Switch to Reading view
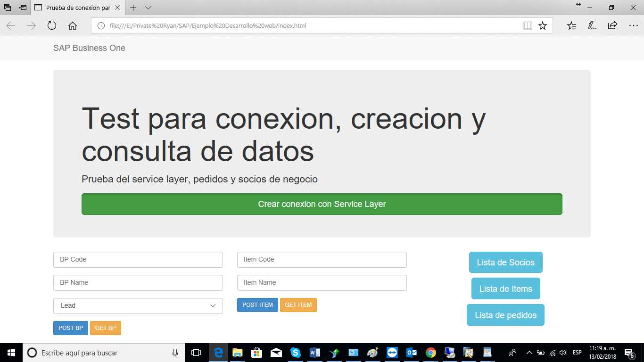Screen dimensions: 644x362 click(x=528, y=25)
